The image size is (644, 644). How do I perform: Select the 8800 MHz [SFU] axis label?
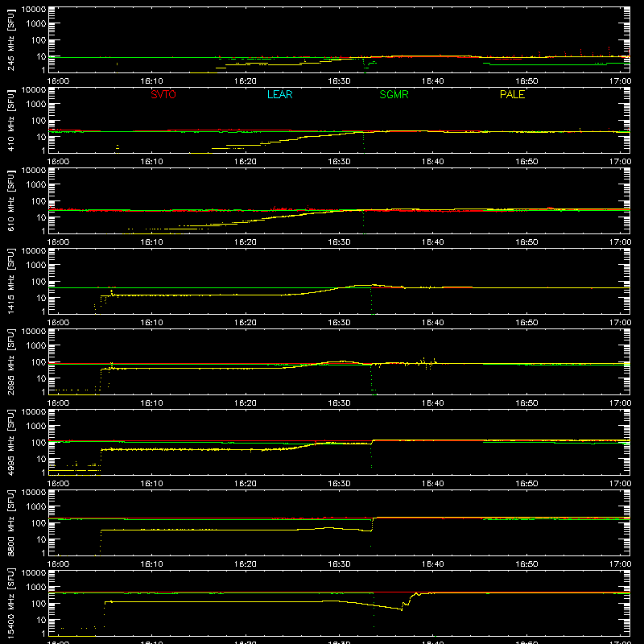(11, 522)
